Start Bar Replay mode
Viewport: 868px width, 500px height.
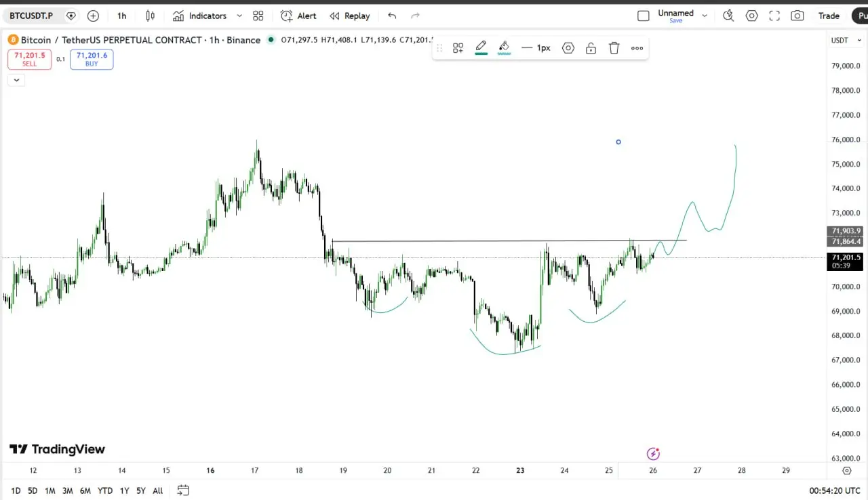coord(350,16)
